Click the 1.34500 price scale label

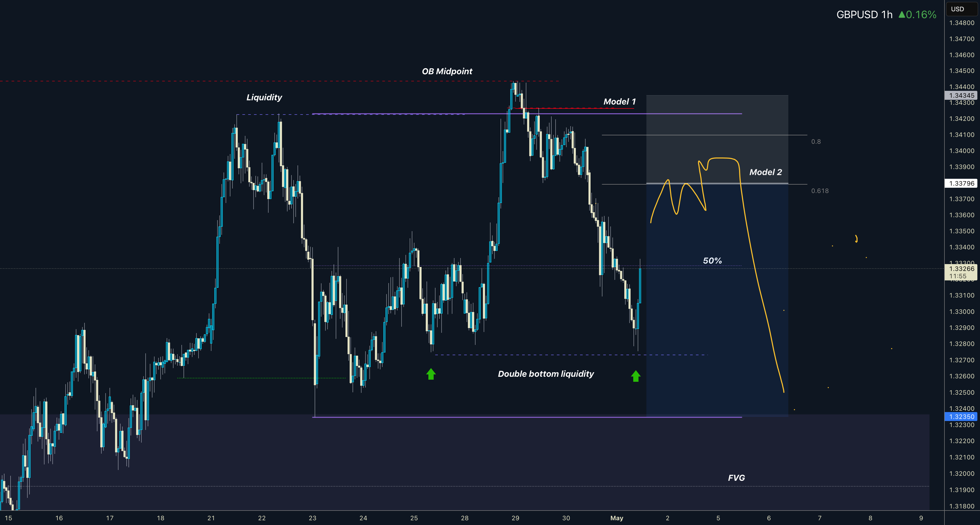pos(961,71)
